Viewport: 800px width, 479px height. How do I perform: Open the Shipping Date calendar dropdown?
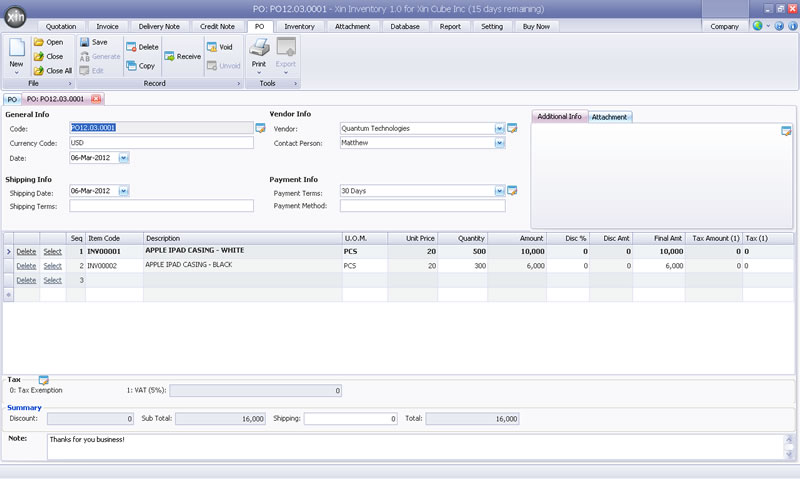tap(123, 191)
